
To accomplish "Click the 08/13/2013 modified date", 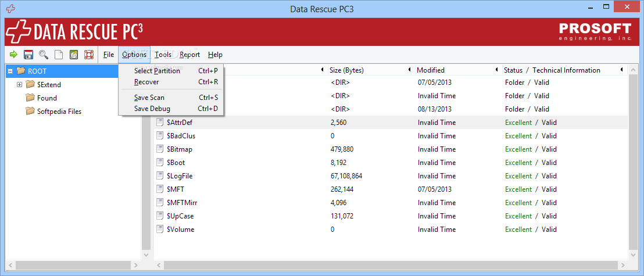I will point(435,109).
